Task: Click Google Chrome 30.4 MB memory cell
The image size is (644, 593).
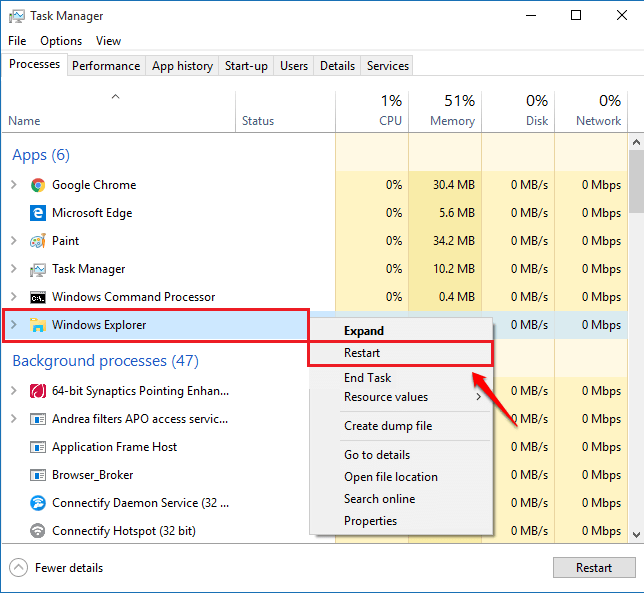Action: [x=445, y=185]
